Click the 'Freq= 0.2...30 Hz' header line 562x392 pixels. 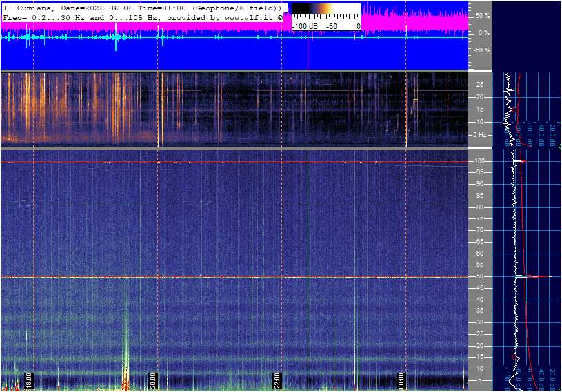point(142,17)
